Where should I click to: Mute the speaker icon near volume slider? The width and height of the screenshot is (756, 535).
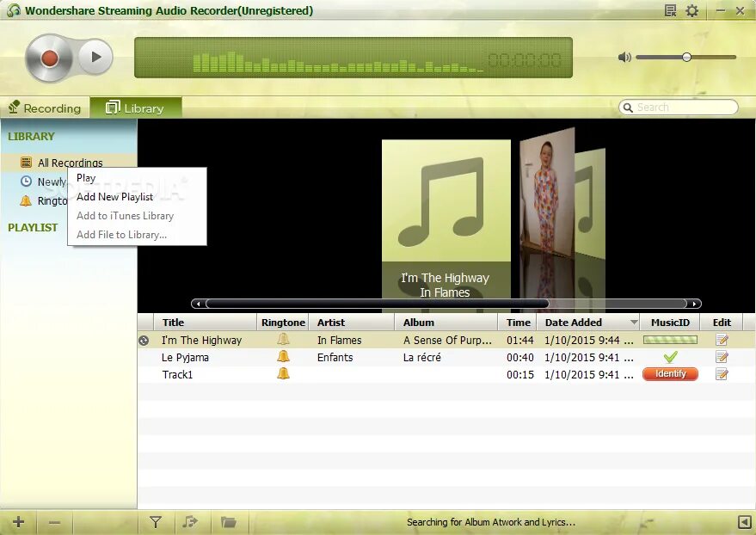pos(624,57)
